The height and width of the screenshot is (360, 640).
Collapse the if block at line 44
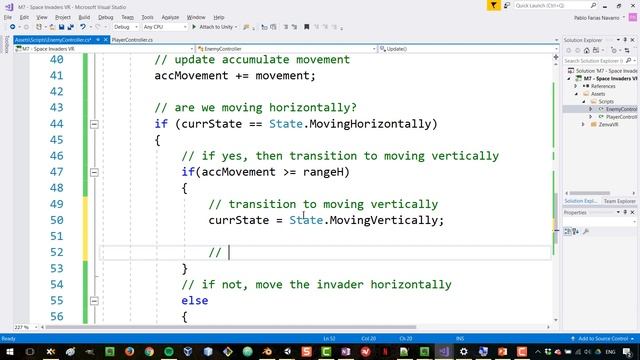click(94, 124)
